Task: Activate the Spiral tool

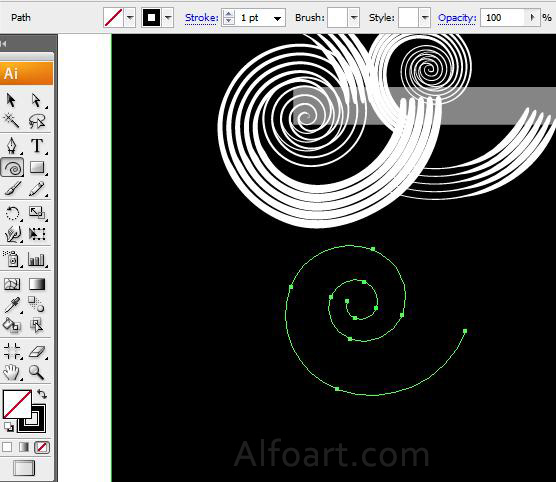Action: pos(13,167)
